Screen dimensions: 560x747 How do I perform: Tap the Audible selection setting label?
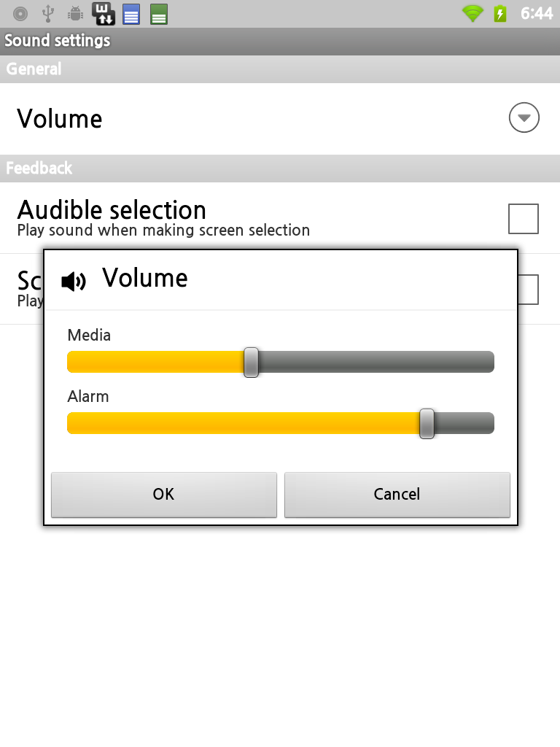point(112,211)
